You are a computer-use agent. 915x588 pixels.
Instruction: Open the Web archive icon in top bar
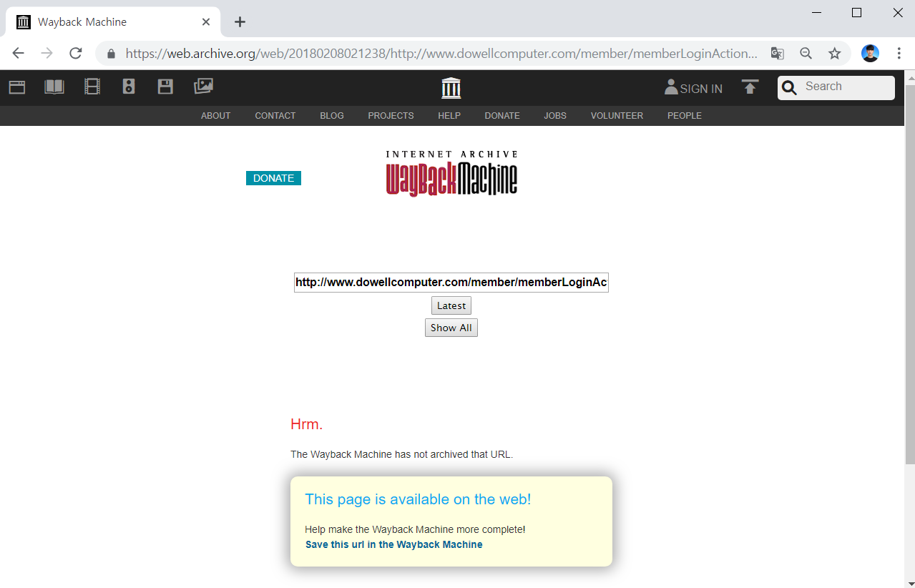point(16,87)
